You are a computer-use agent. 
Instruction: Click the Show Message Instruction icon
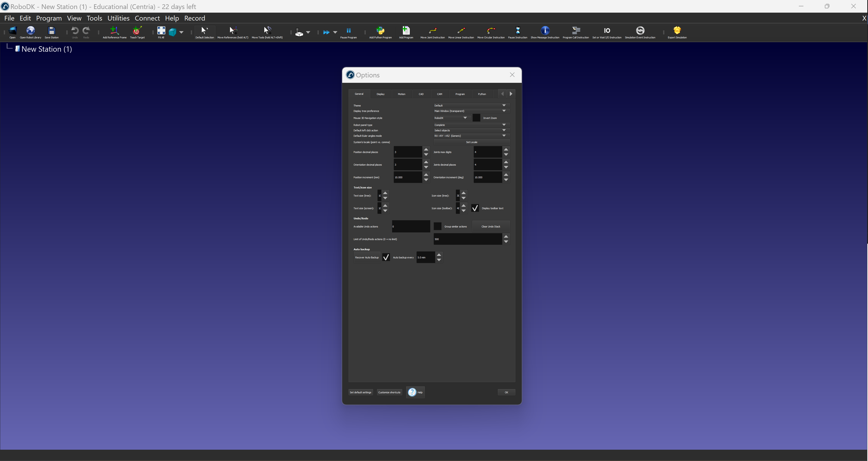coord(545,31)
